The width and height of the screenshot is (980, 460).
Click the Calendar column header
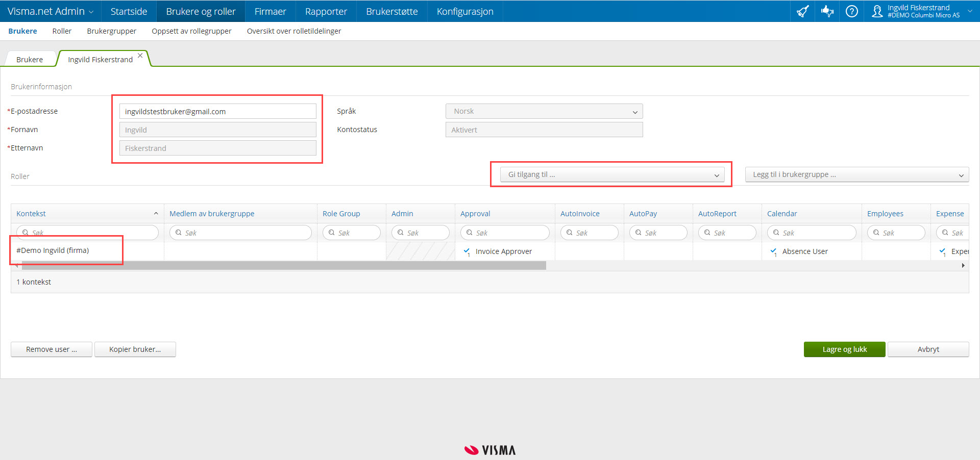point(782,214)
